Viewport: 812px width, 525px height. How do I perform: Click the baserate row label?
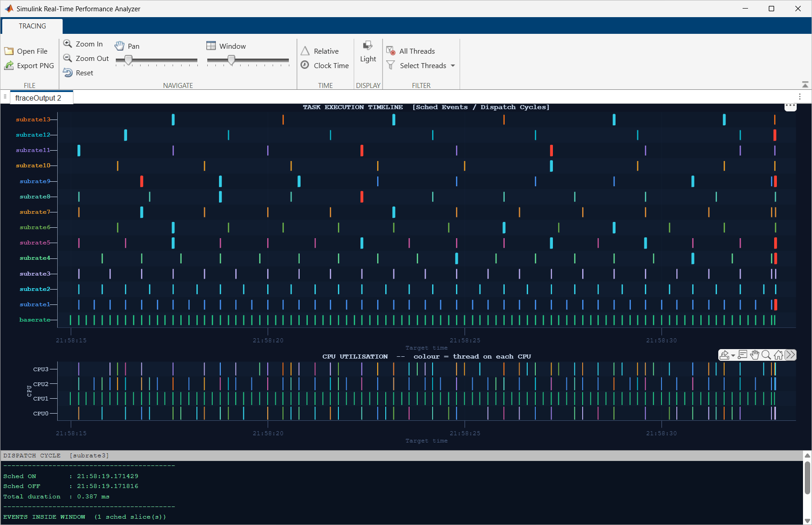[35, 320]
